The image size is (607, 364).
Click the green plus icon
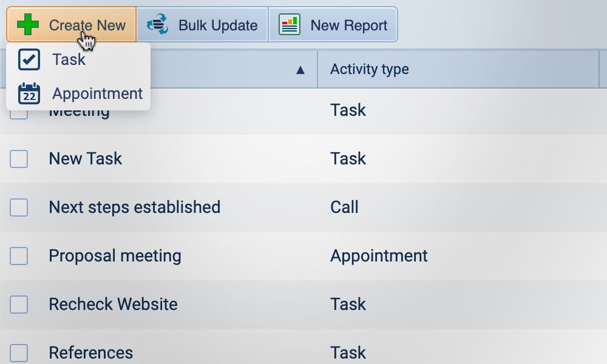pos(28,25)
